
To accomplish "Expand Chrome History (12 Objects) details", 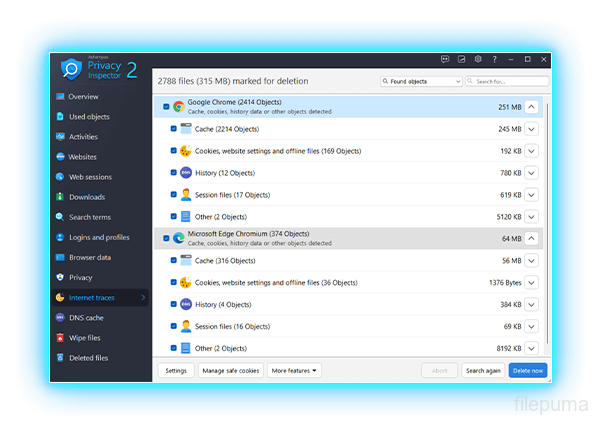I will tap(532, 173).
